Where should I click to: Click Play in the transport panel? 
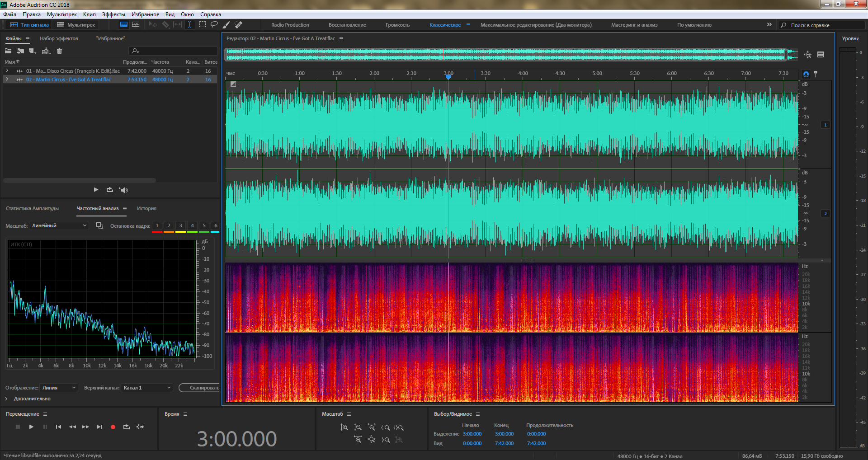31,427
